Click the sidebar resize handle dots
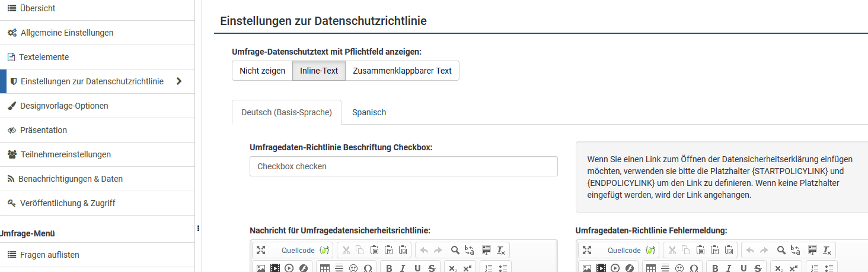 [x=198, y=227]
